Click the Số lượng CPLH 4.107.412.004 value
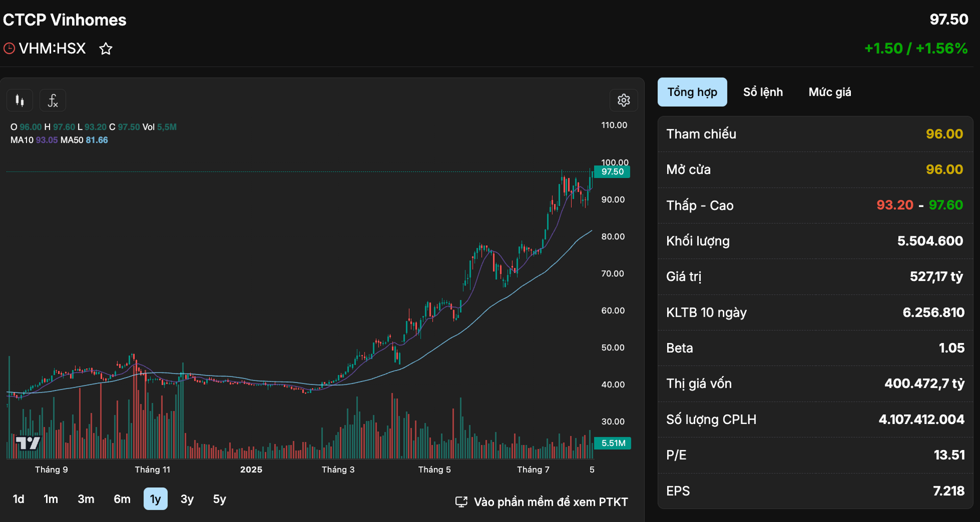The width and height of the screenshot is (980, 522). [921, 419]
